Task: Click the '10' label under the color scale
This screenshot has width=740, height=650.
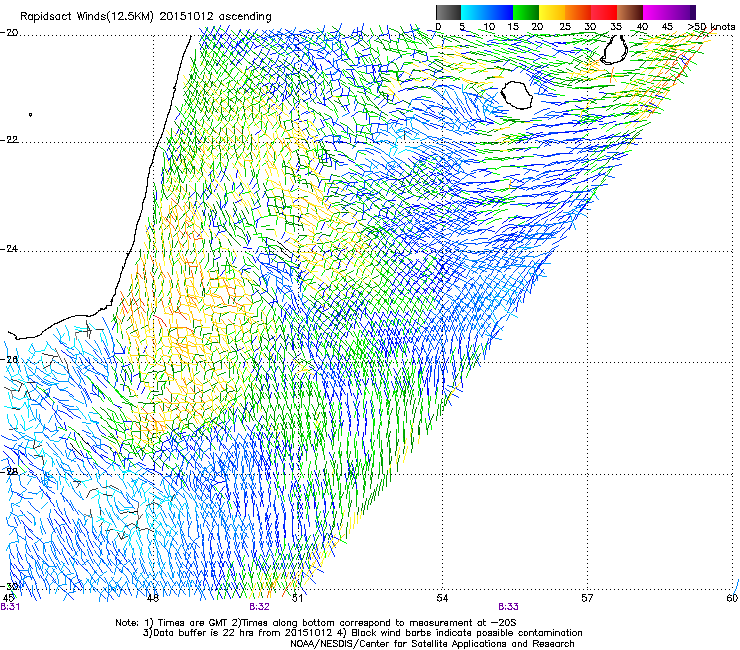Action: 489,27
